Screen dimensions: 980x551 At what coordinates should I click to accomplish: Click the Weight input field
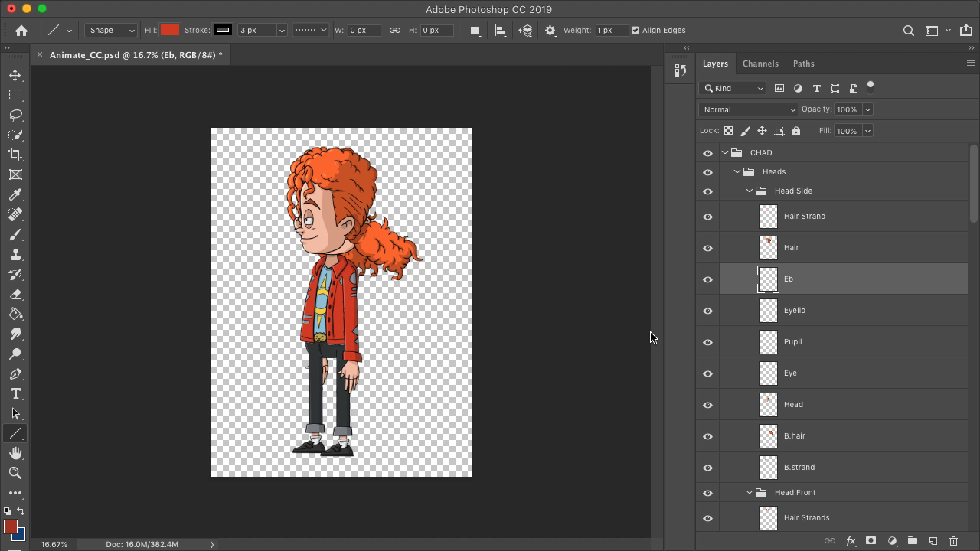point(610,31)
